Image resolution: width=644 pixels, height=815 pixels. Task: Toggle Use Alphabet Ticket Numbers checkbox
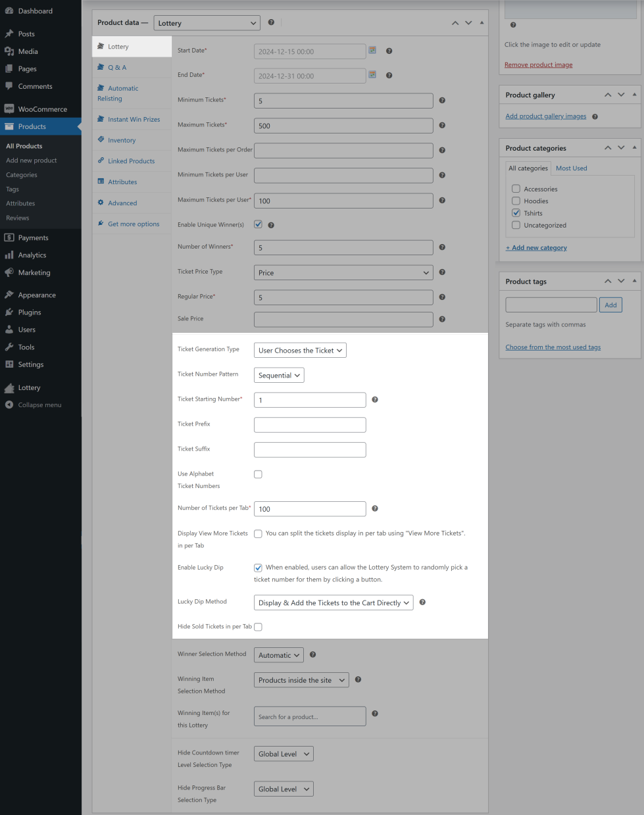(258, 474)
